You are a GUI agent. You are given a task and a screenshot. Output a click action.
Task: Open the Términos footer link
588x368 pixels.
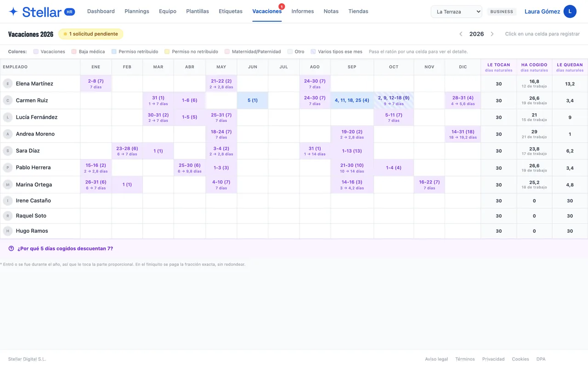point(465,359)
